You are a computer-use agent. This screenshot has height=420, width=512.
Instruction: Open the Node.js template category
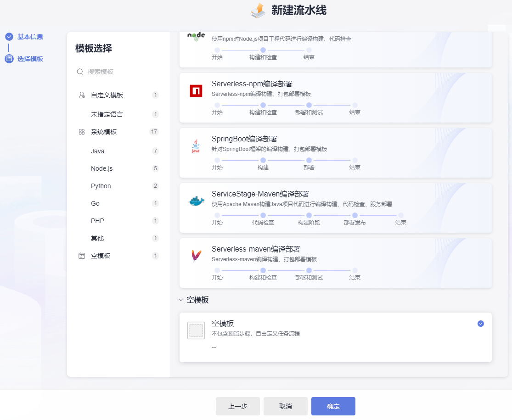pos(101,168)
